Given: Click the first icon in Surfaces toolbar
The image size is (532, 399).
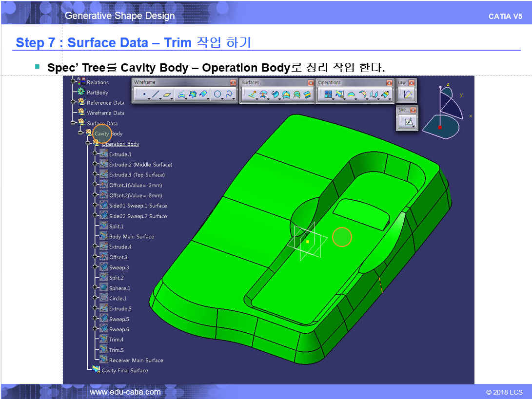Looking at the screenshot, I should (x=251, y=95).
